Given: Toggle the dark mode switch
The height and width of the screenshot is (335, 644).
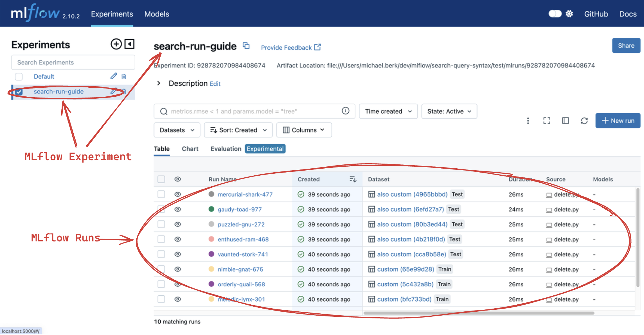Looking at the screenshot, I should pyautogui.click(x=555, y=14).
